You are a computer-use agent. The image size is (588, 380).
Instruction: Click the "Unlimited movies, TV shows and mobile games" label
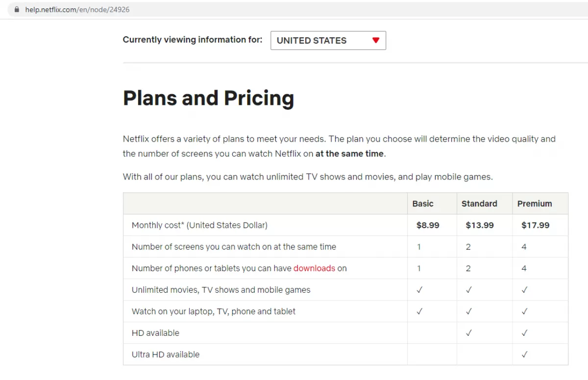[221, 290]
